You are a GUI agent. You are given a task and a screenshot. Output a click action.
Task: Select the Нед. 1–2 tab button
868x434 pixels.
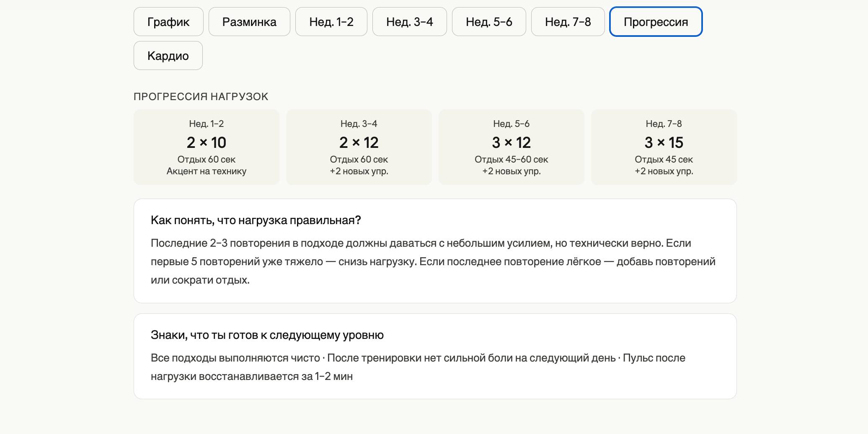point(331,22)
